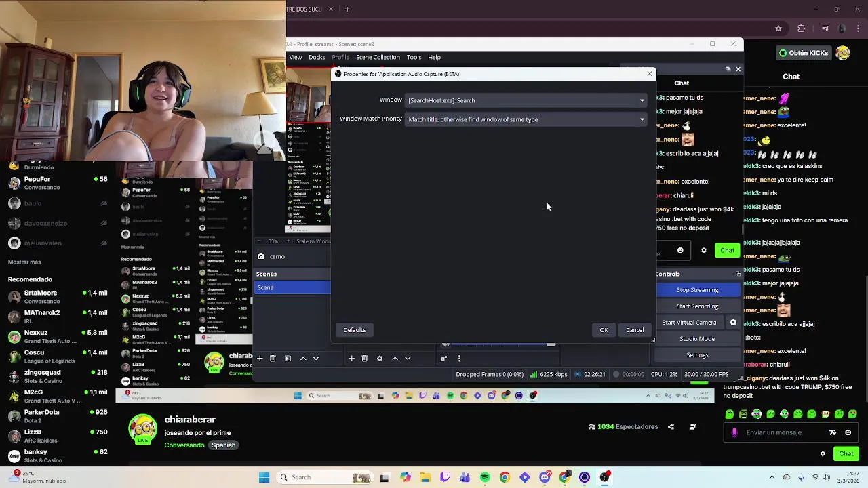
Task: Remove scene with the trash icon
Action: coord(273,358)
